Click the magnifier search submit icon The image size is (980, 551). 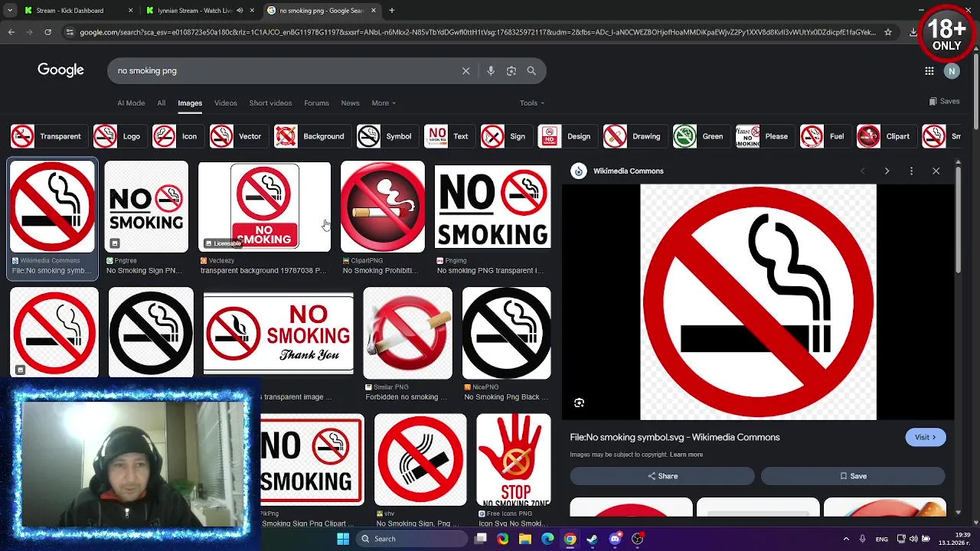(x=531, y=70)
